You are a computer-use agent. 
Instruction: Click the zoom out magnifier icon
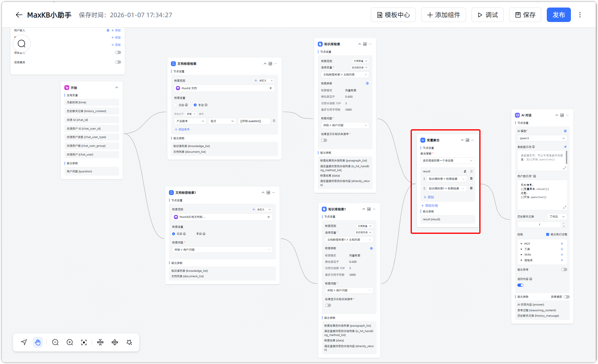(x=55, y=342)
